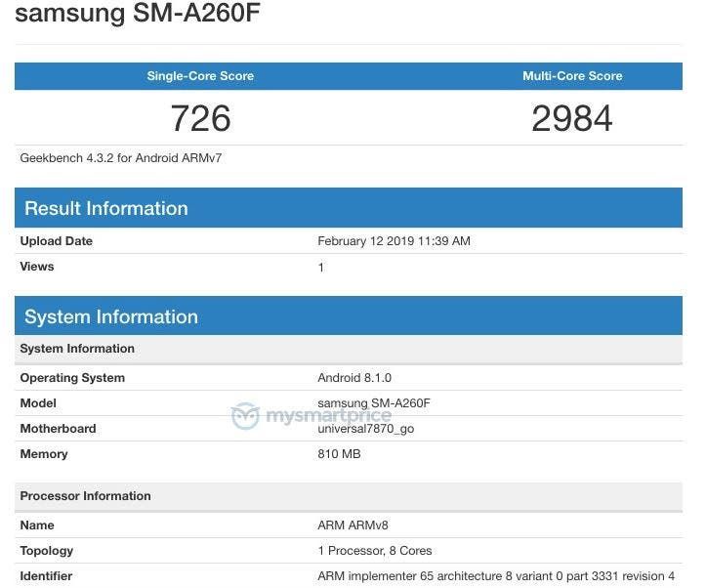The height and width of the screenshot is (588, 706).
Task: Select 'Geekbench 4.3.2 for Android ARMv7' text
Action: click(121, 158)
